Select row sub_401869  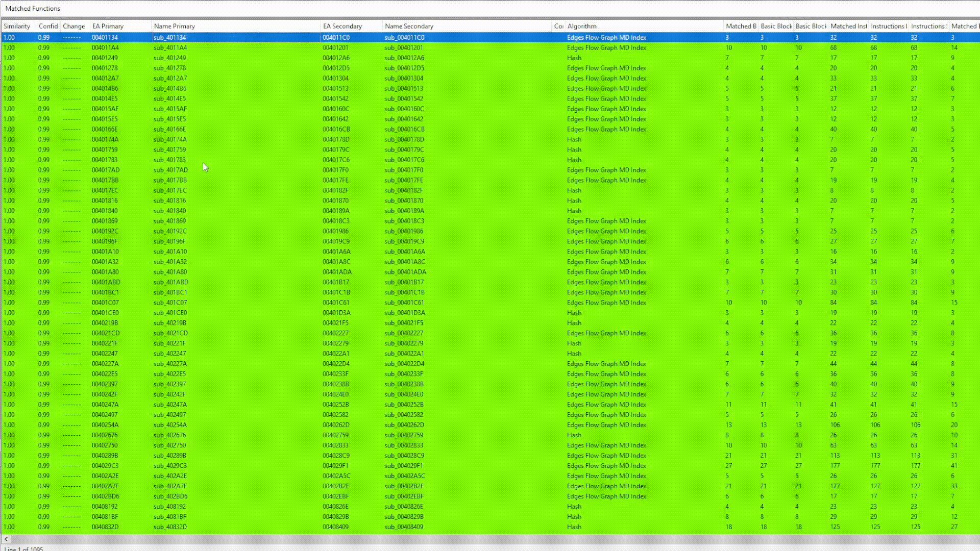click(x=490, y=221)
